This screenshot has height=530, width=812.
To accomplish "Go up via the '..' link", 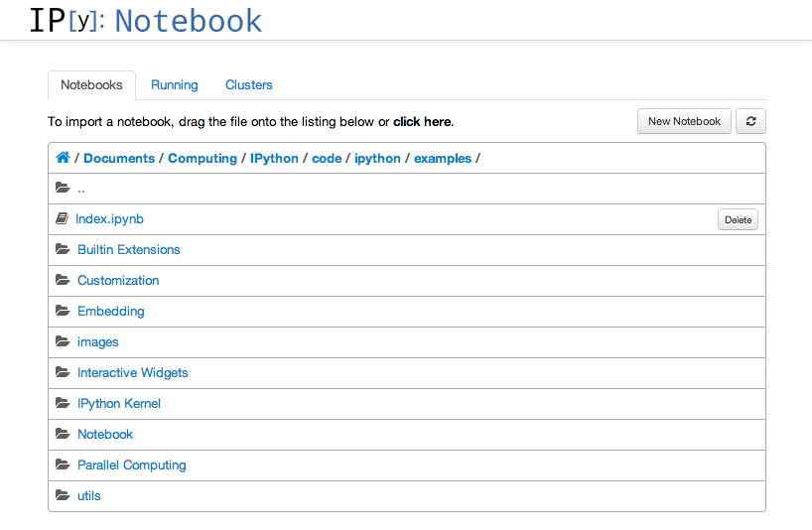I will pyautogui.click(x=80, y=189).
